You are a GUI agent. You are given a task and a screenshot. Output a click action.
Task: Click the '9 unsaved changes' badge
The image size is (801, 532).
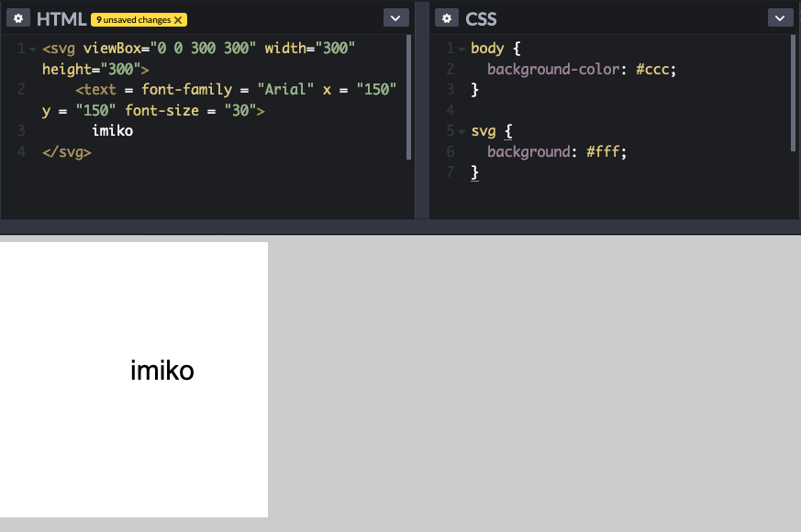(x=139, y=19)
